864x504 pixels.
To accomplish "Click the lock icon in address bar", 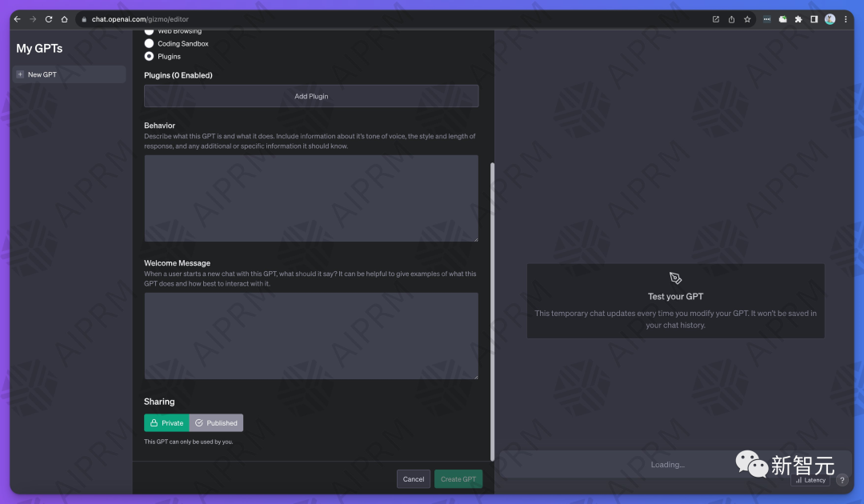I will point(84,19).
